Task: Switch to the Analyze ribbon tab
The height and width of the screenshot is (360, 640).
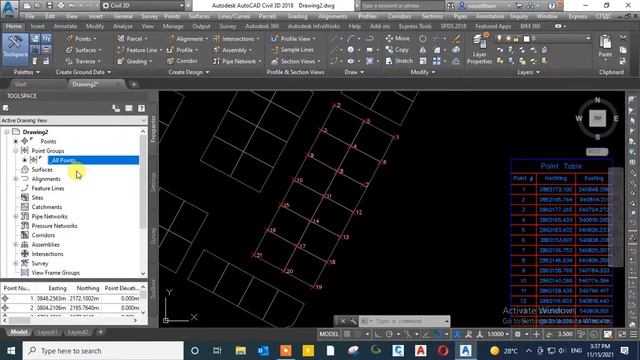Action: coord(122,26)
